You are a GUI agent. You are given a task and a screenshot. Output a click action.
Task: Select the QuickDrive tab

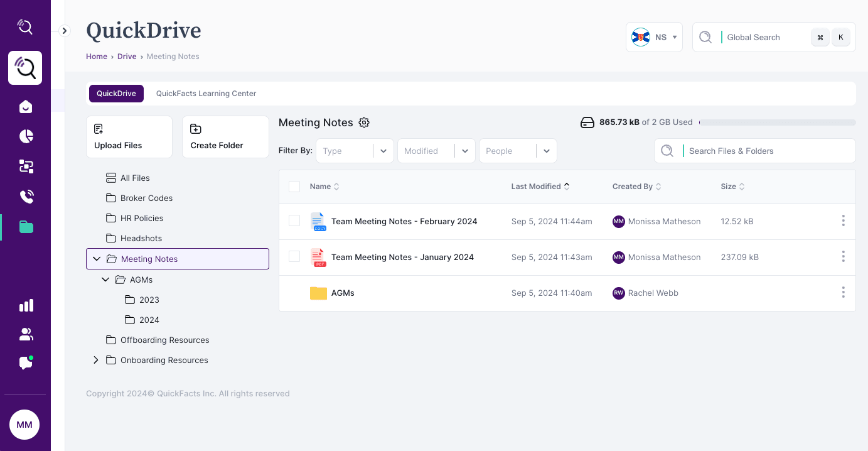pyautogui.click(x=116, y=94)
